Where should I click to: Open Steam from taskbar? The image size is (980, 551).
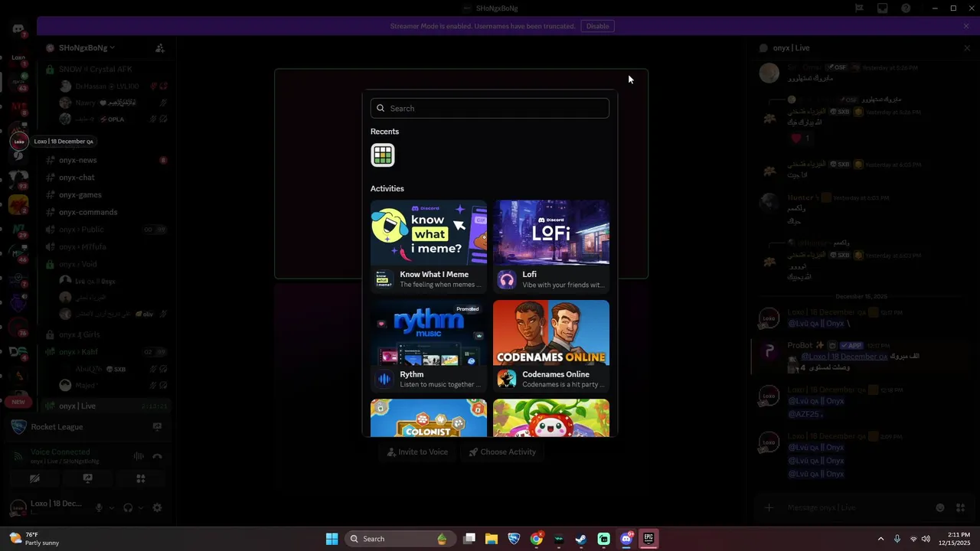pyautogui.click(x=581, y=539)
